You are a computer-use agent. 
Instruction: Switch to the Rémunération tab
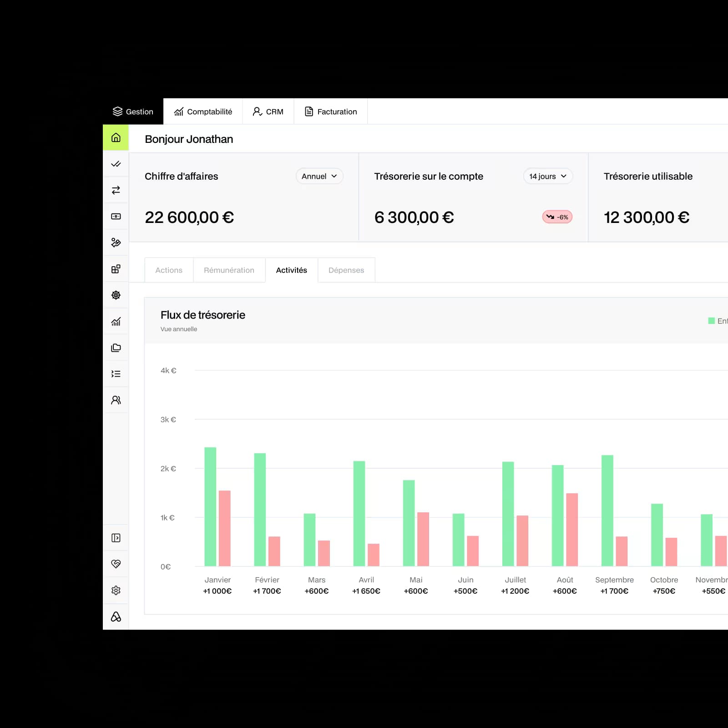[x=229, y=270]
